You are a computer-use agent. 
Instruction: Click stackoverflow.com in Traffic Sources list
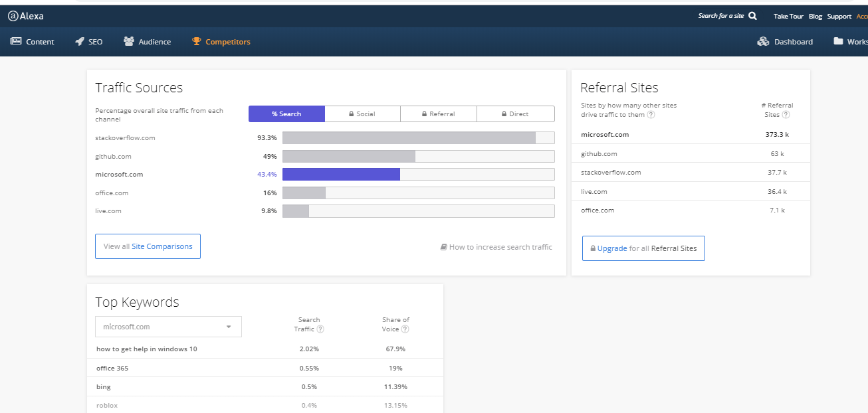[x=125, y=138]
